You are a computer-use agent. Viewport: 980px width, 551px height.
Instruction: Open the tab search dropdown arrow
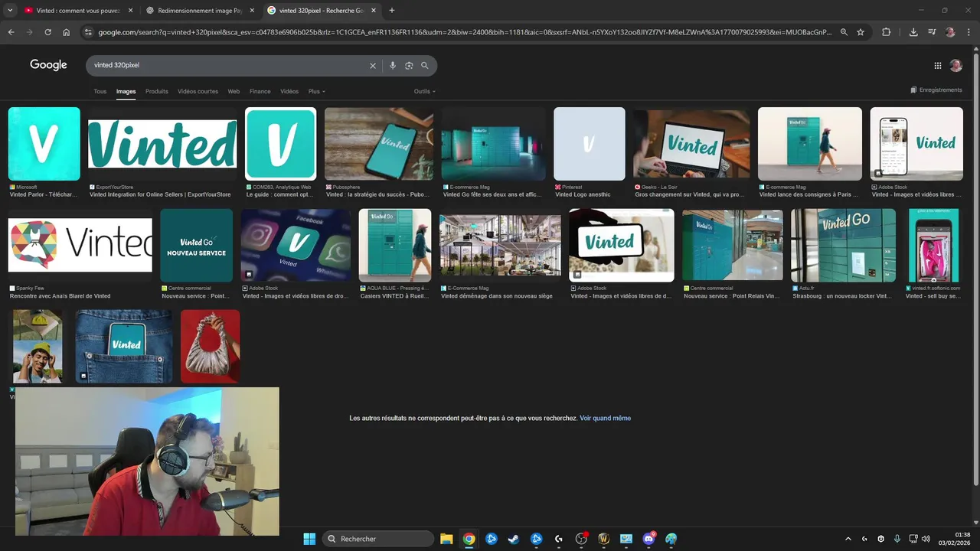[x=10, y=11]
